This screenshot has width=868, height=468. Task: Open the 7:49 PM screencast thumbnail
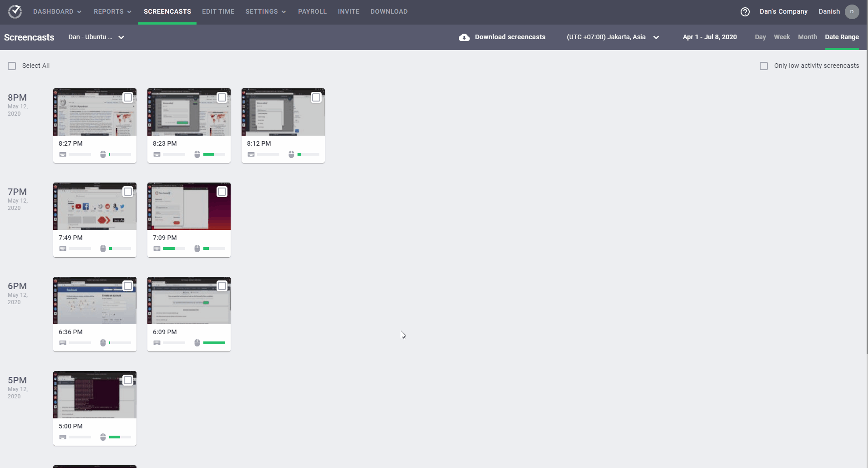point(94,206)
